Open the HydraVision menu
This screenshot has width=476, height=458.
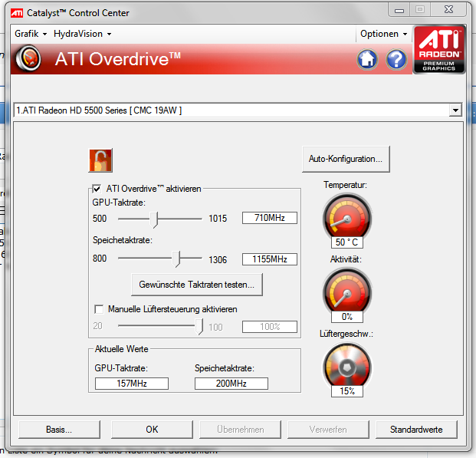tap(82, 34)
